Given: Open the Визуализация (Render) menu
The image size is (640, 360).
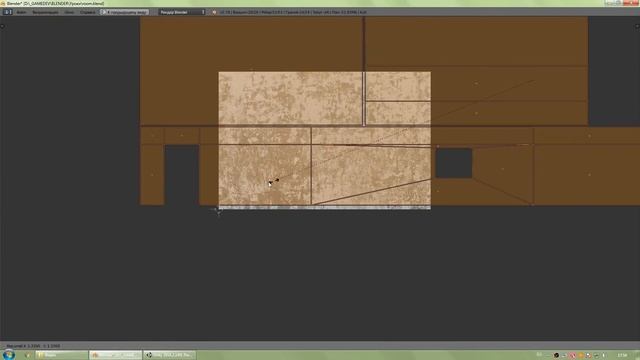Looking at the screenshot, I should [45, 12].
